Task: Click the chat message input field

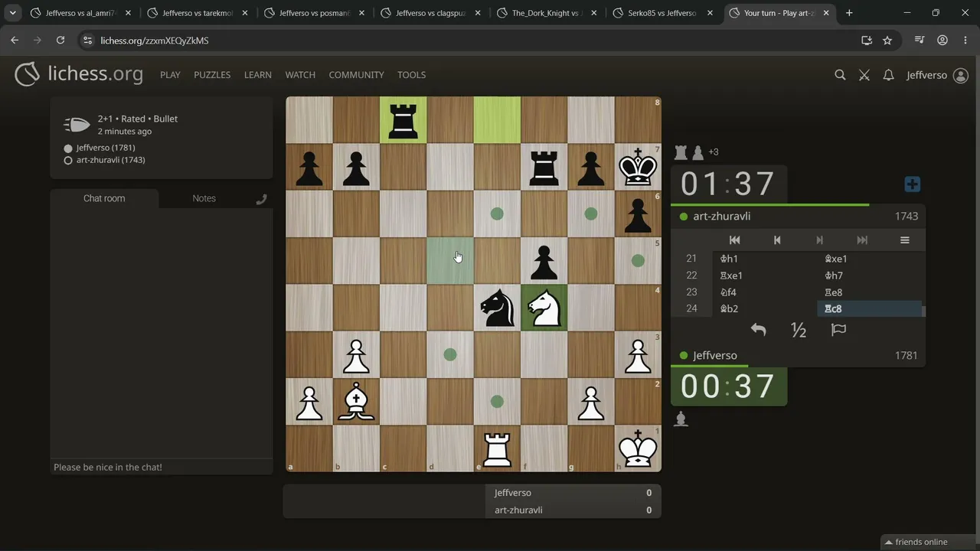Action: [161, 467]
